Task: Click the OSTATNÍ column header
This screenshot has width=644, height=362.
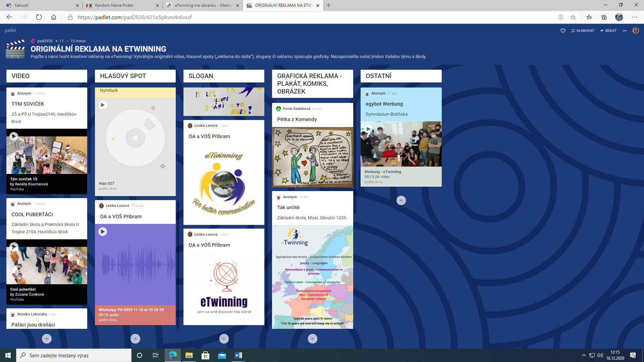Action: [401, 76]
